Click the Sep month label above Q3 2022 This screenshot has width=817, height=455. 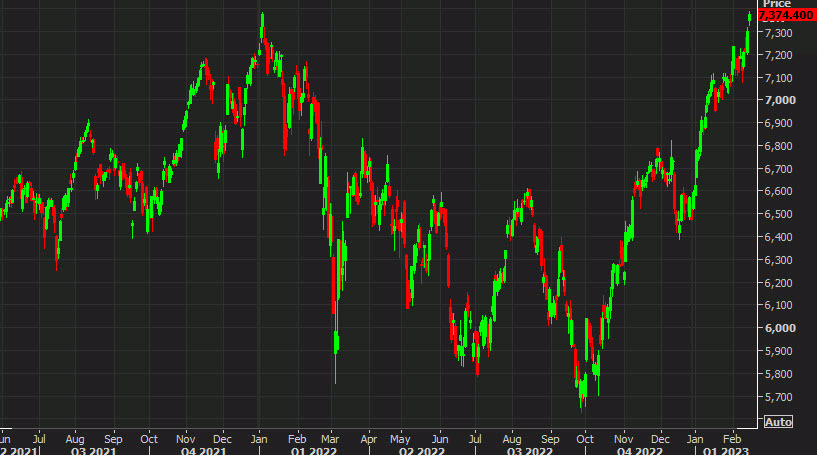coord(550,439)
